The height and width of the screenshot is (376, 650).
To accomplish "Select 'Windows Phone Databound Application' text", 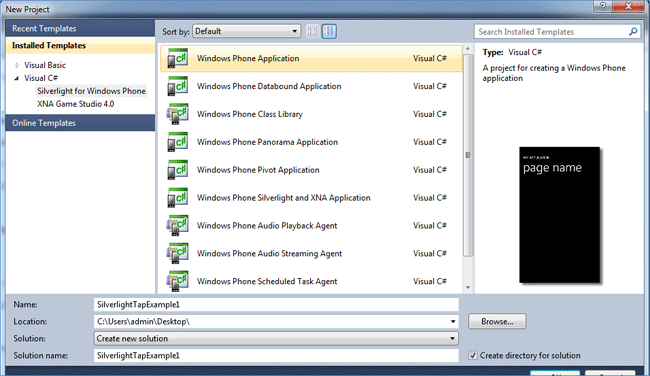I will coord(269,86).
